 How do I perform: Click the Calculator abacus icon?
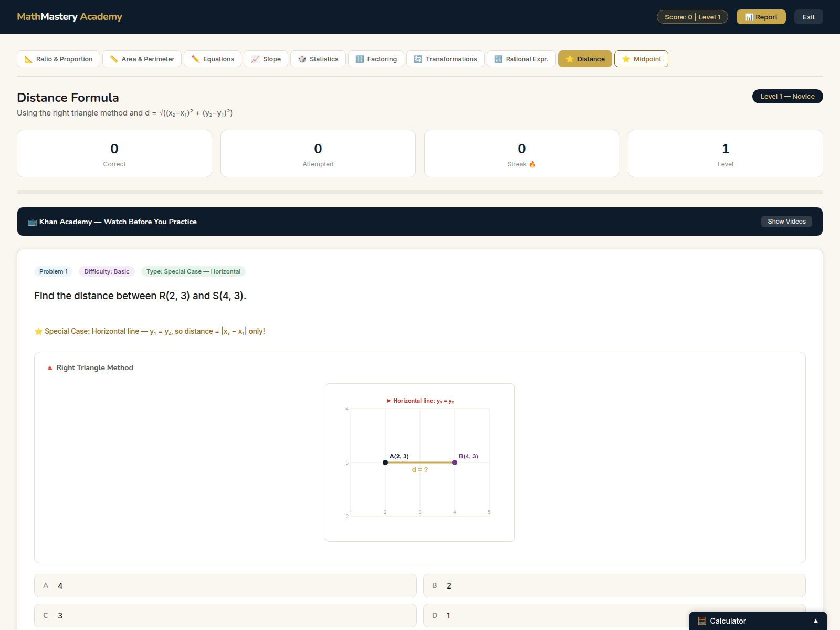pos(701,621)
